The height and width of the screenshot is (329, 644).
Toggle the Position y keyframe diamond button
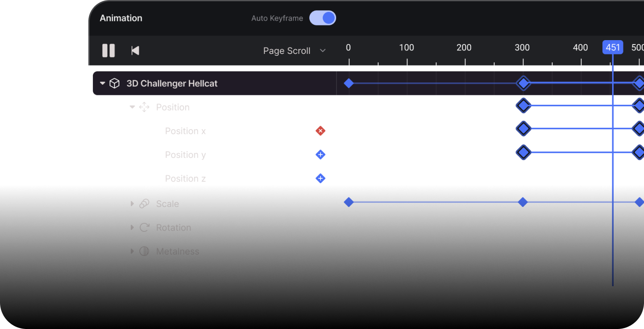click(320, 155)
